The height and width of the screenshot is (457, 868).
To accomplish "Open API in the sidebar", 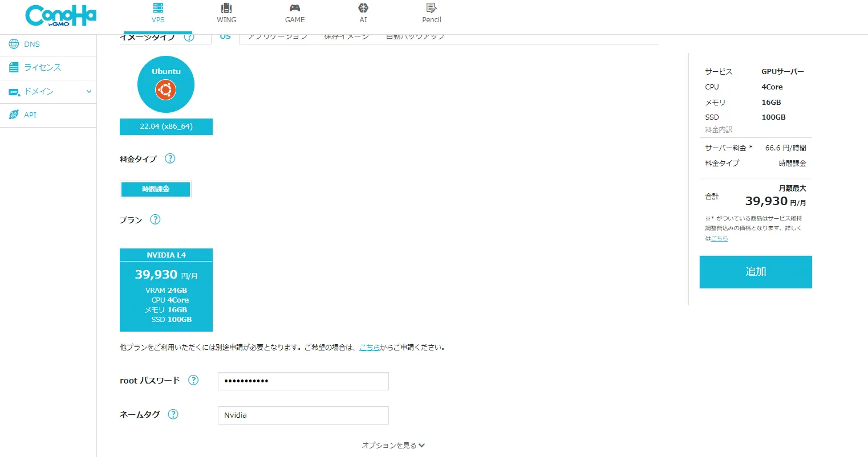I will (30, 115).
